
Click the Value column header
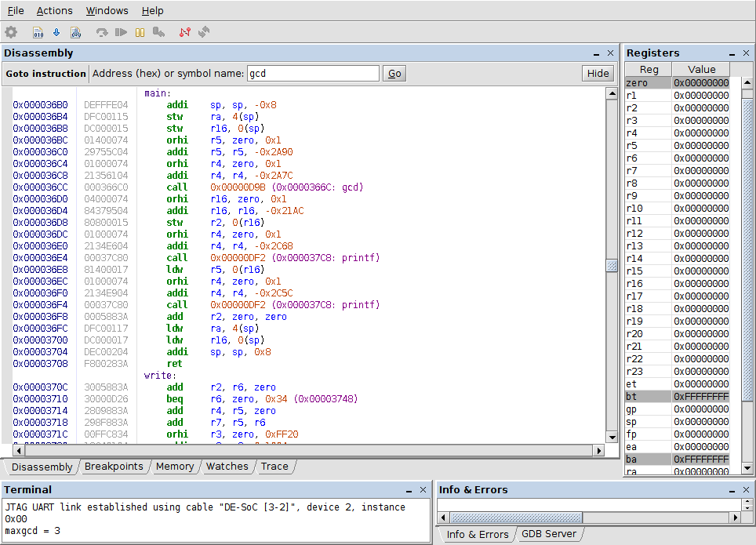[701, 70]
